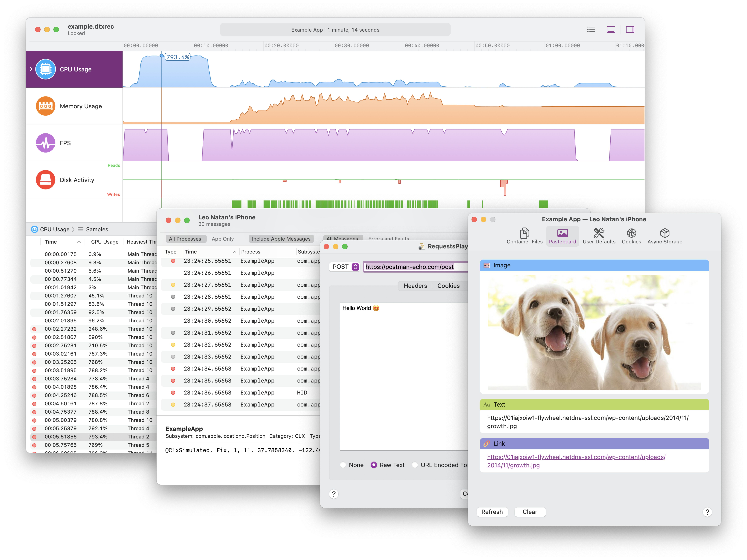
Task: Open the CPU Usage breadcrumb dropdown
Action: click(54, 229)
